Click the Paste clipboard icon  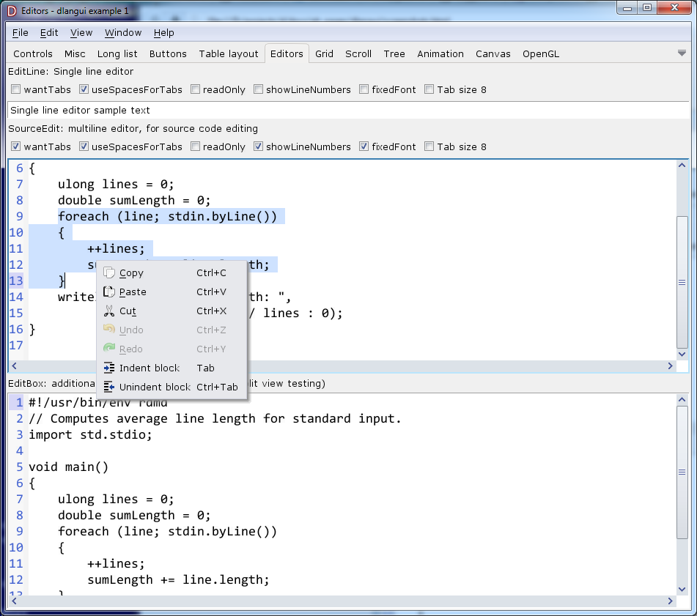109,292
